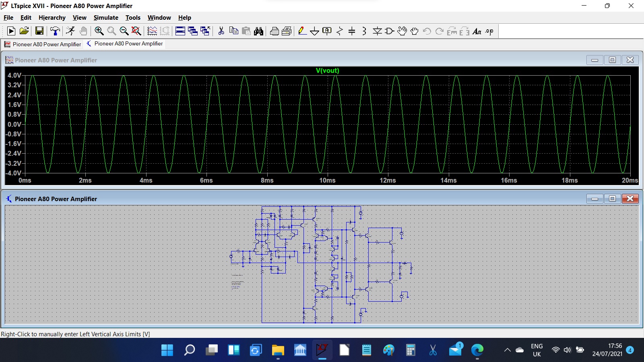The width and height of the screenshot is (644, 362).
Task: Open the View menu
Action: click(x=79, y=18)
